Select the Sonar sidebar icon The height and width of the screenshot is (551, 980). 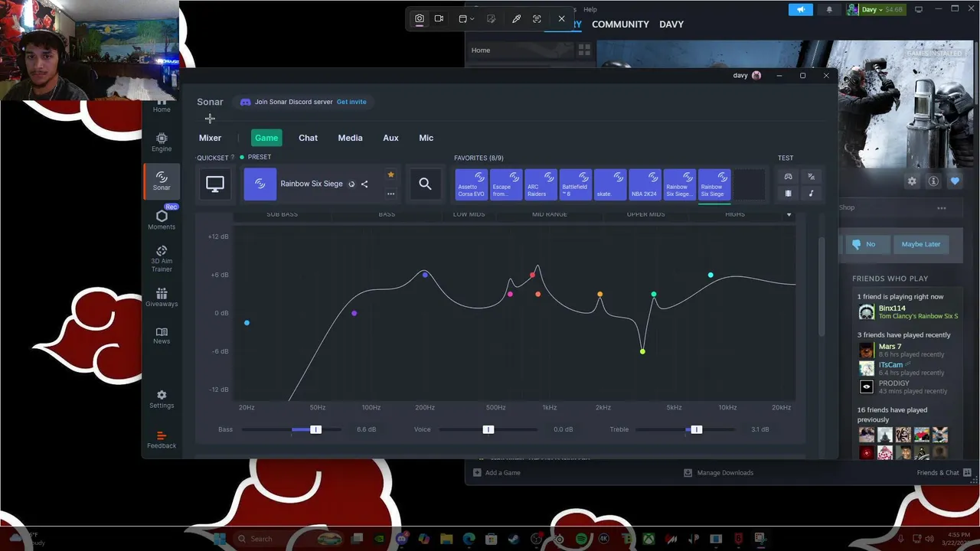click(x=162, y=181)
